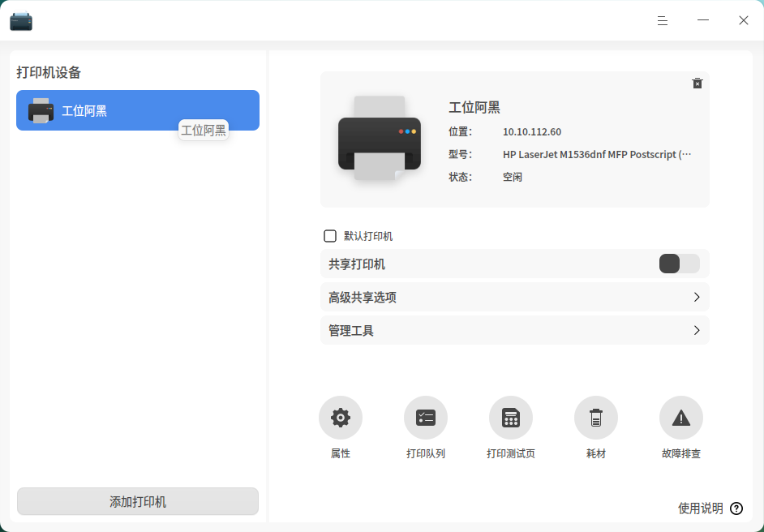This screenshot has height=532, width=764.
Task: Open the troubleshooting warning icon
Action: pos(680,418)
